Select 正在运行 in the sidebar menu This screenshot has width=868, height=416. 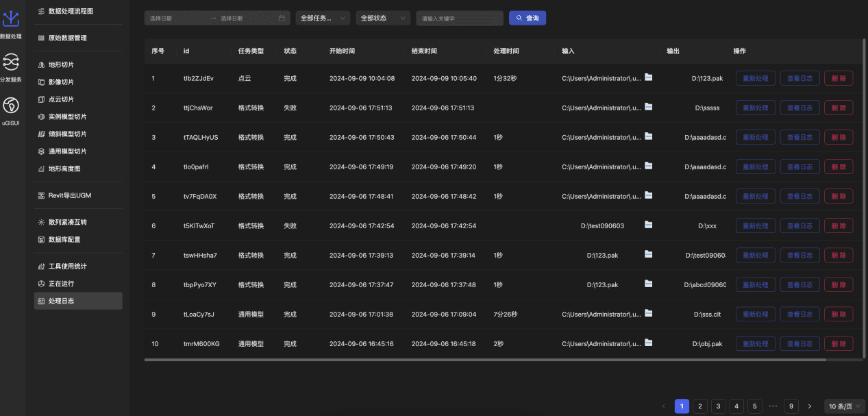coord(61,284)
